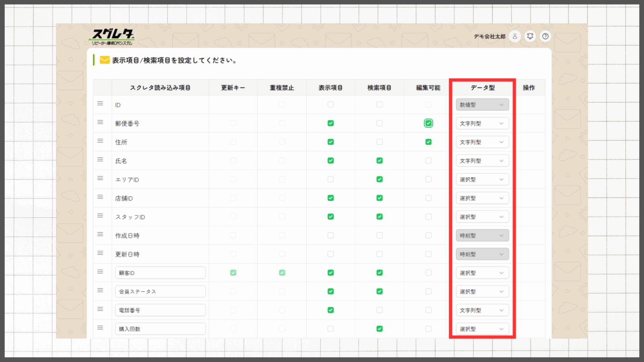Click the デモ会社太郎 user name
Image resolution: width=644 pixels, height=362 pixels.
(x=489, y=37)
